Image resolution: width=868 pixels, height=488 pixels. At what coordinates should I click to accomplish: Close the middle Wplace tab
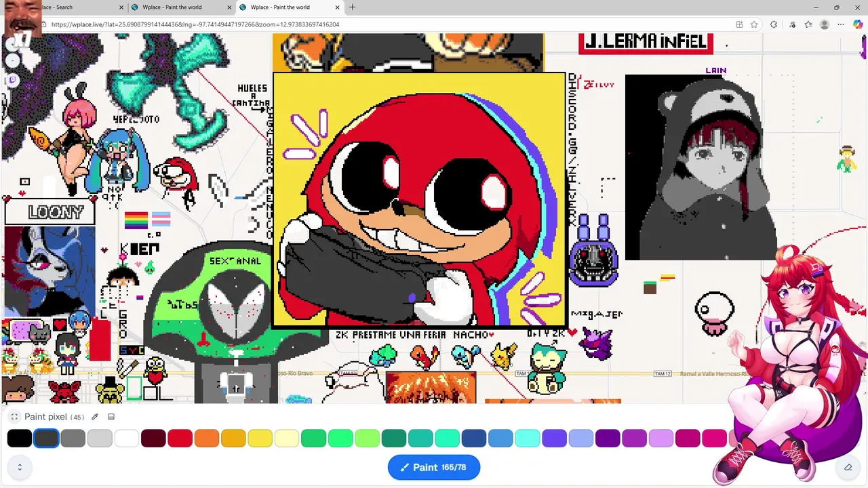(x=229, y=7)
